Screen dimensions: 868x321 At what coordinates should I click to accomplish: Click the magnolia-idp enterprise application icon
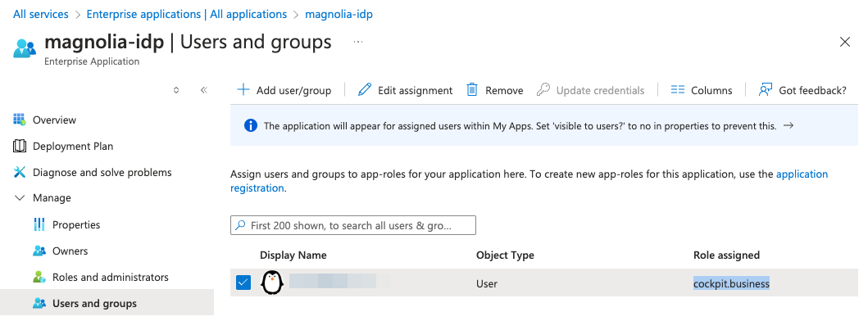[x=25, y=48]
